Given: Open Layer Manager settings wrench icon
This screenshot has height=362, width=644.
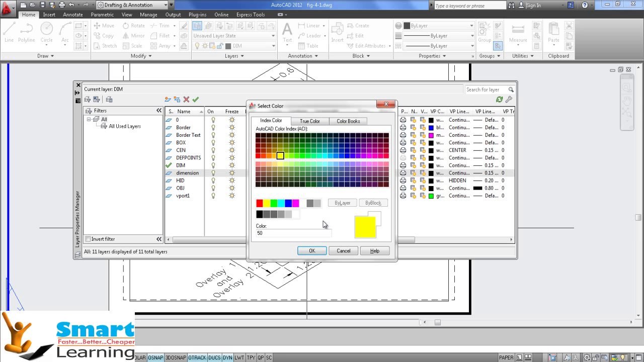Looking at the screenshot, I should (x=509, y=100).
